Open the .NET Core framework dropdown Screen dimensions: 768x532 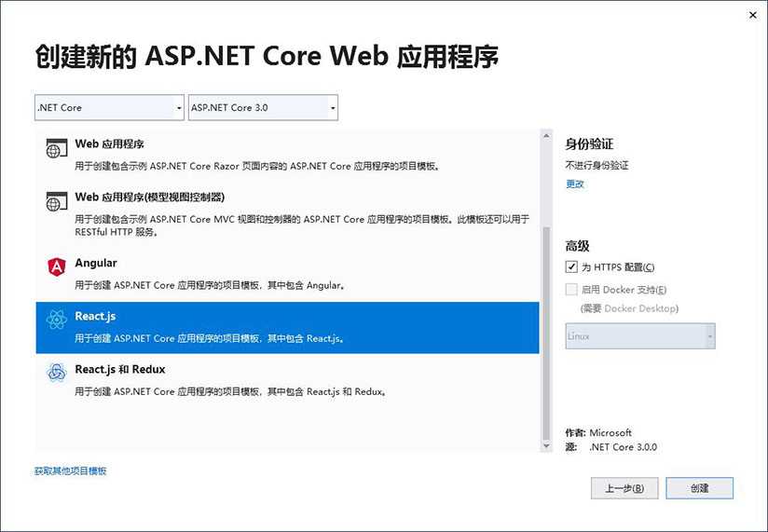pos(109,108)
